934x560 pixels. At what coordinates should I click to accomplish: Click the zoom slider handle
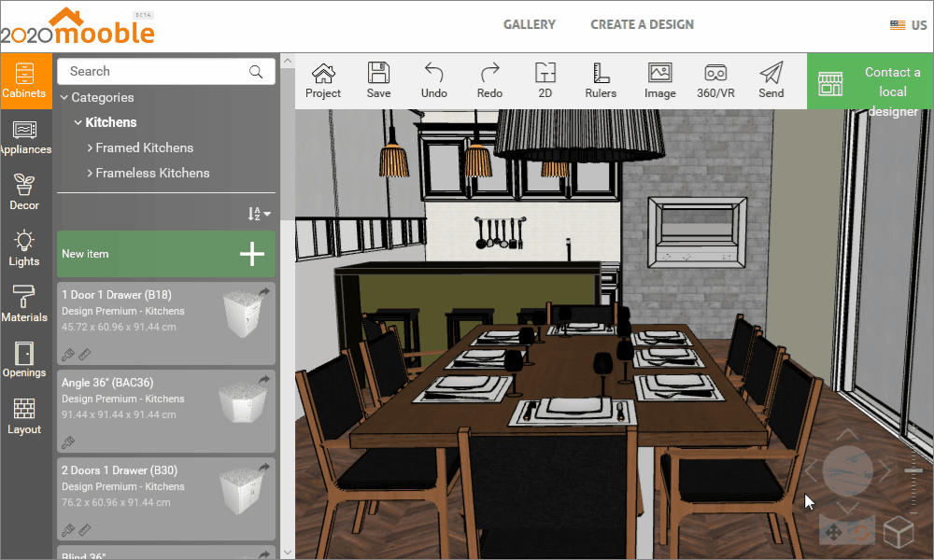click(913, 470)
